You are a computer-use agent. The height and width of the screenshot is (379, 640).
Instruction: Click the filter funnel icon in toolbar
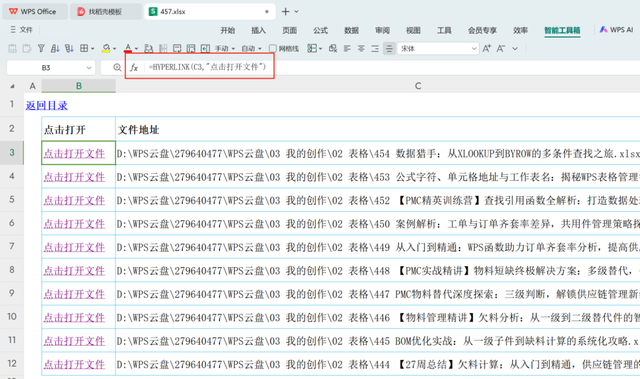pos(41,49)
